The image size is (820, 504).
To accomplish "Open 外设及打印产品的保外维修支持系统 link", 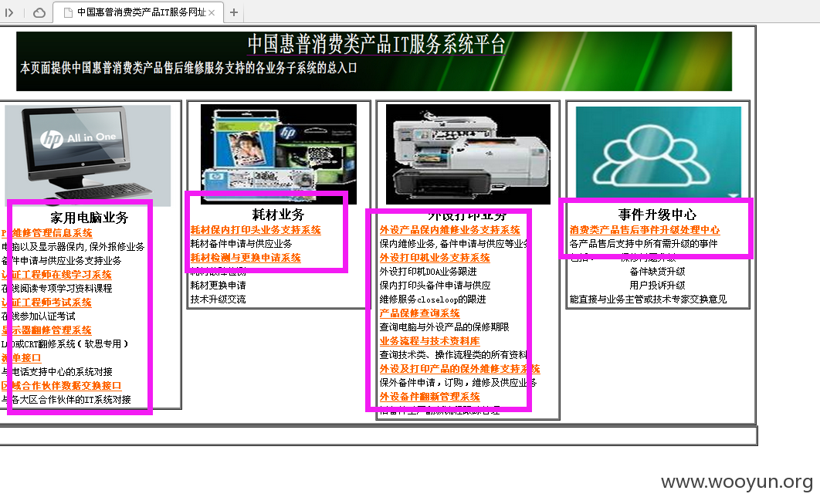I will (x=459, y=369).
